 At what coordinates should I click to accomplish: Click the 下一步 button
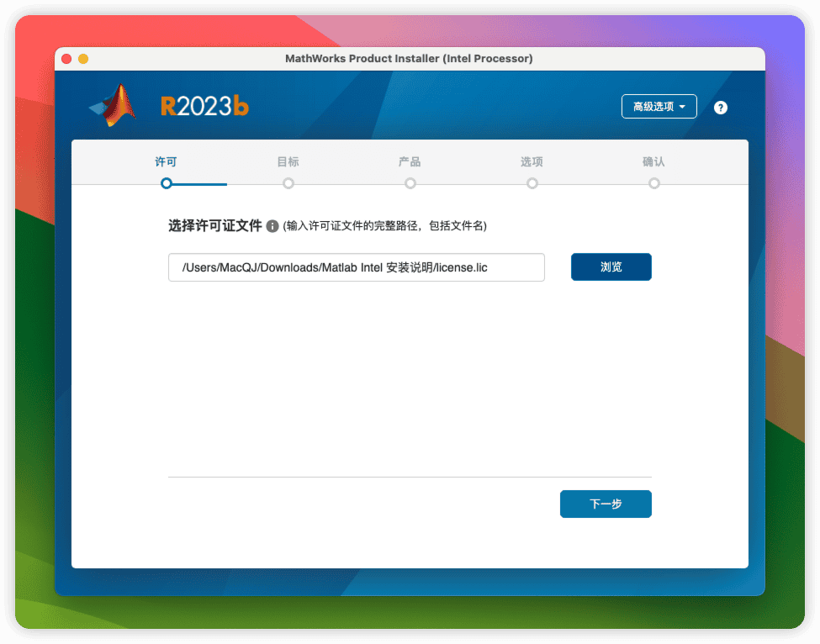pos(606,504)
